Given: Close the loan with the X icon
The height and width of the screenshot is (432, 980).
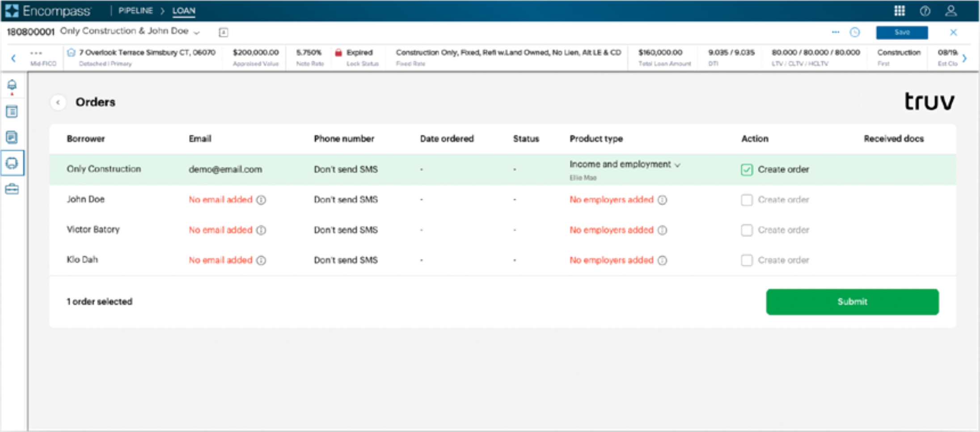Looking at the screenshot, I should tap(954, 32).
